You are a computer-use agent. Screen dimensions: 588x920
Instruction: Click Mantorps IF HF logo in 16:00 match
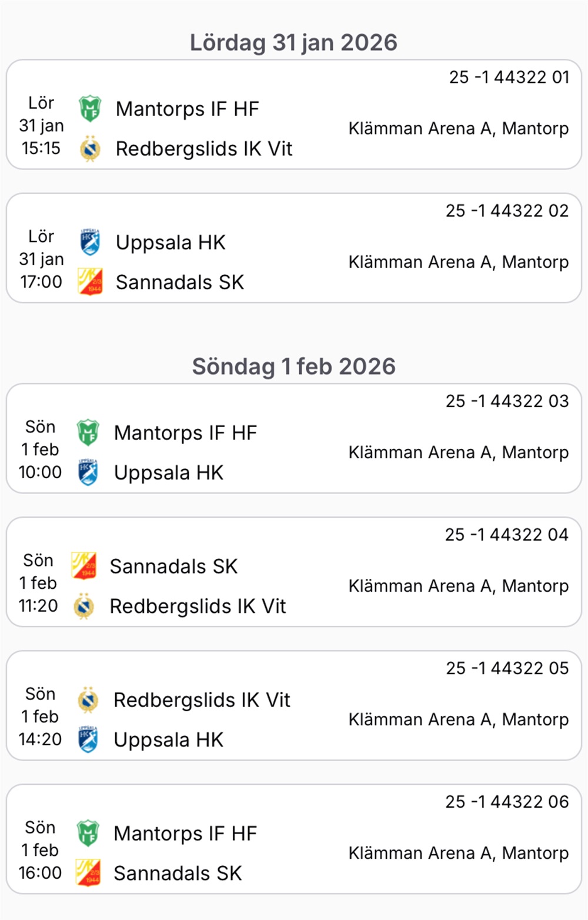[88, 834]
